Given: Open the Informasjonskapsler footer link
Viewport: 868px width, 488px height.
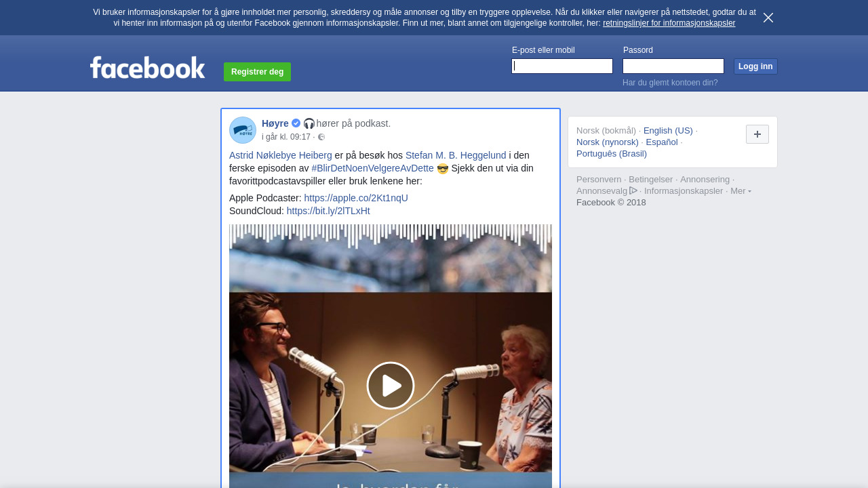Looking at the screenshot, I should 684,190.
